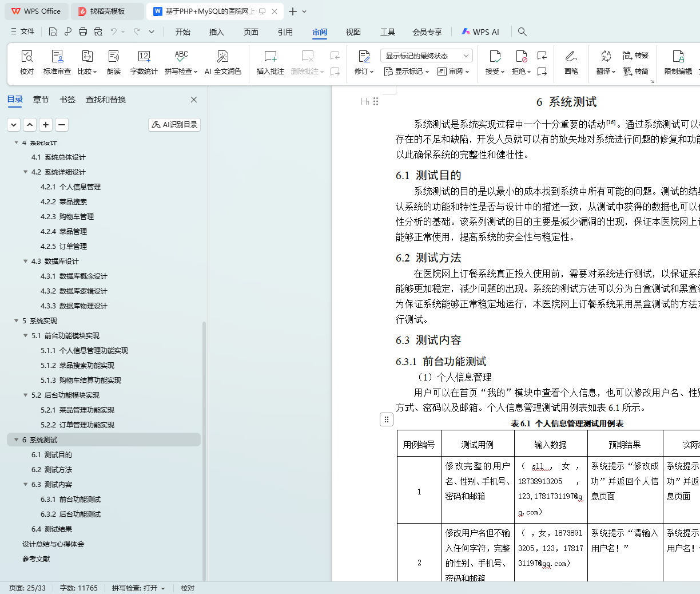This screenshot has height=594, width=700.
Task: Convert text with 转简
Action: coord(635,72)
